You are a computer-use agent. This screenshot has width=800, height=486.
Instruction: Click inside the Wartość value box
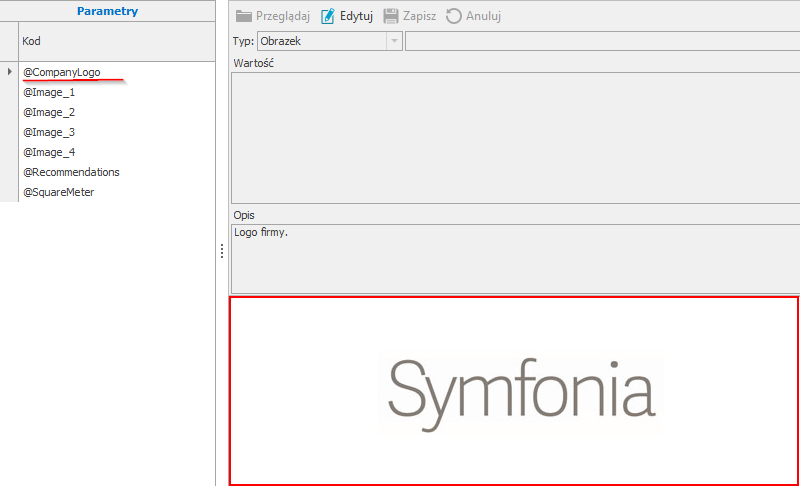point(515,138)
